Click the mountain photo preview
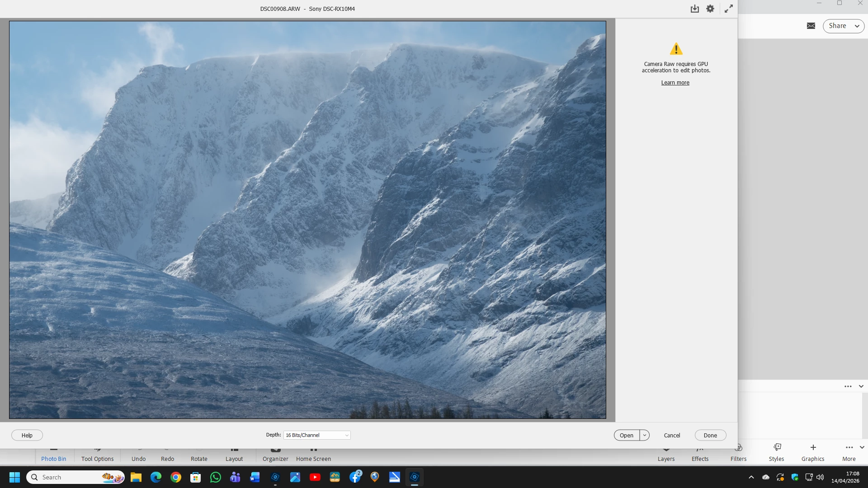868x488 pixels. pyautogui.click(x=307, y=220)
